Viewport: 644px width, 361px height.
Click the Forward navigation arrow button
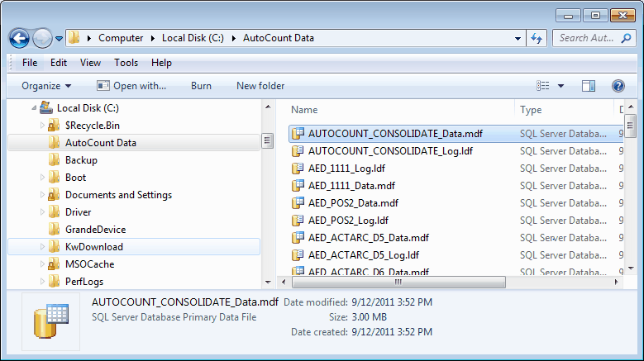tap(42, 39)
